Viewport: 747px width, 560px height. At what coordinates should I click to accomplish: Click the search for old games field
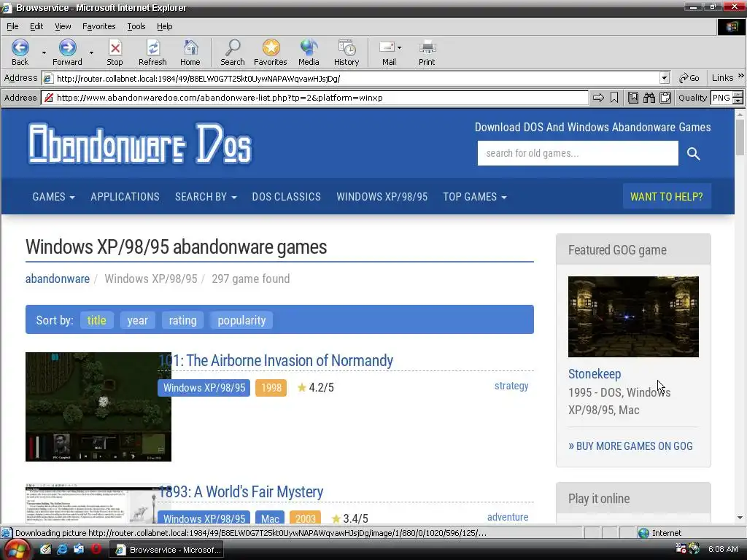[x=578, y=153]
